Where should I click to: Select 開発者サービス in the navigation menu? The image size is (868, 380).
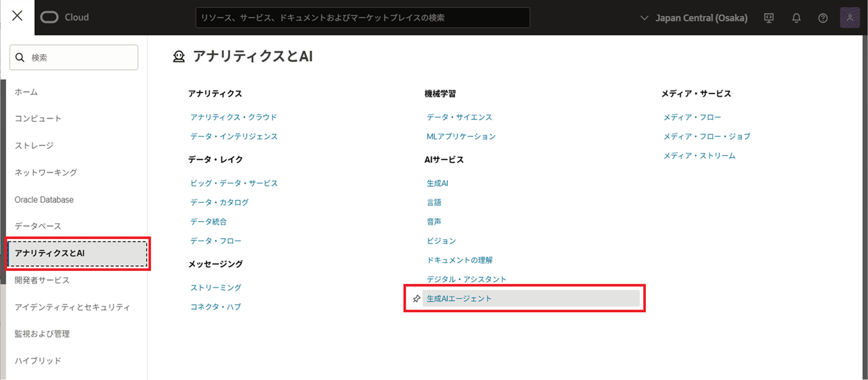pyautogui.click(x=42, y=280)
